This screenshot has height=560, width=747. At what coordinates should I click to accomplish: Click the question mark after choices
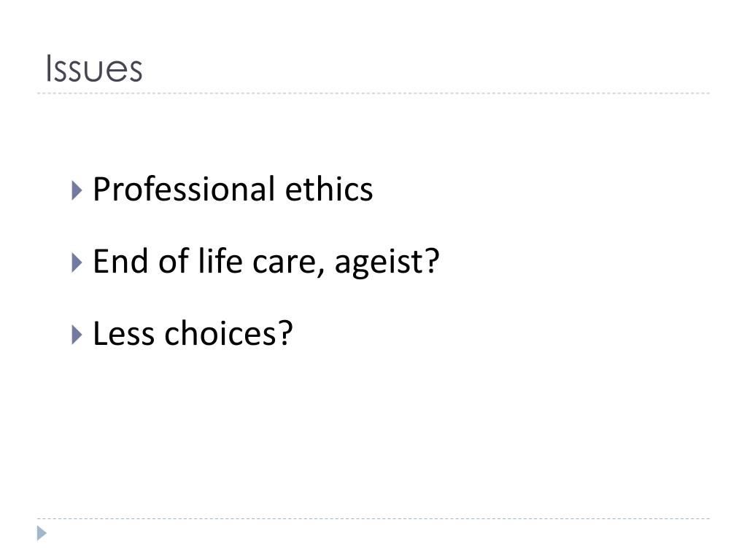coord(285,332)
